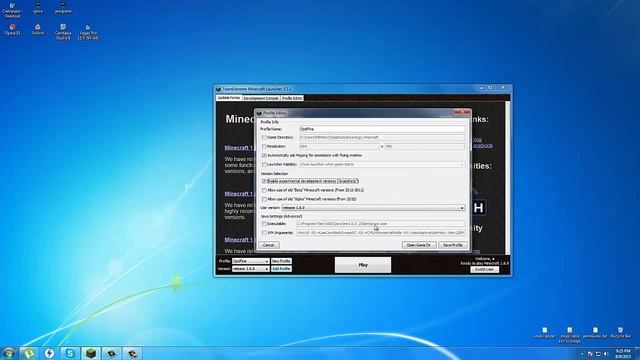Open the Vegas Pro desktop icon

pos(88,32)
